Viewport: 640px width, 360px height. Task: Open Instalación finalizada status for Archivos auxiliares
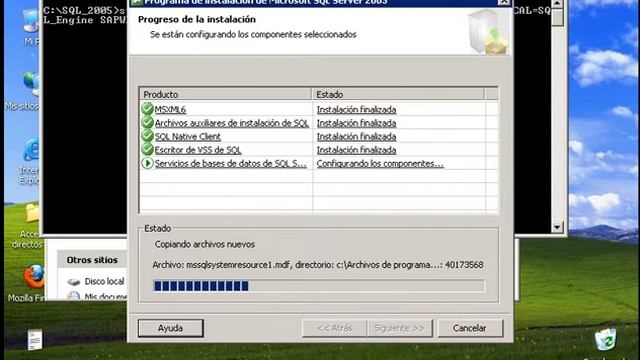click(x=356, y=123)
